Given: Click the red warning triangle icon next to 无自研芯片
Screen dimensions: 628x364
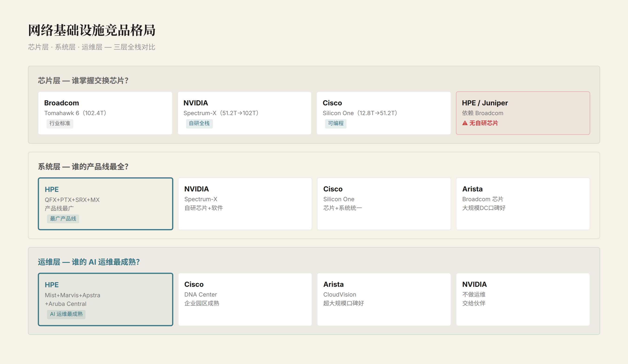Looking at the screenshot, I should (465, 123).
